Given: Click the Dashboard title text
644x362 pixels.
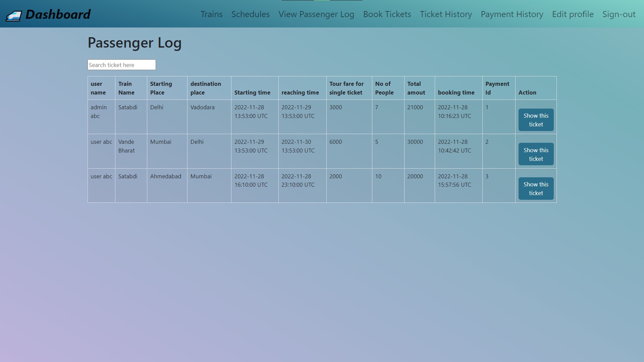Looking at the screenshot, I should point(59,14).
